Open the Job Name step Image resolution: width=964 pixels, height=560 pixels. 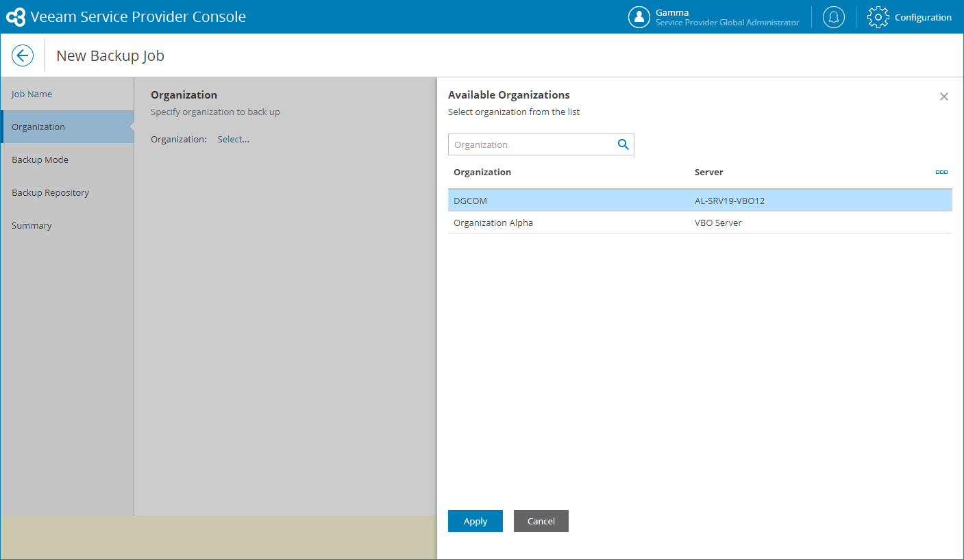tap(67, 94)
